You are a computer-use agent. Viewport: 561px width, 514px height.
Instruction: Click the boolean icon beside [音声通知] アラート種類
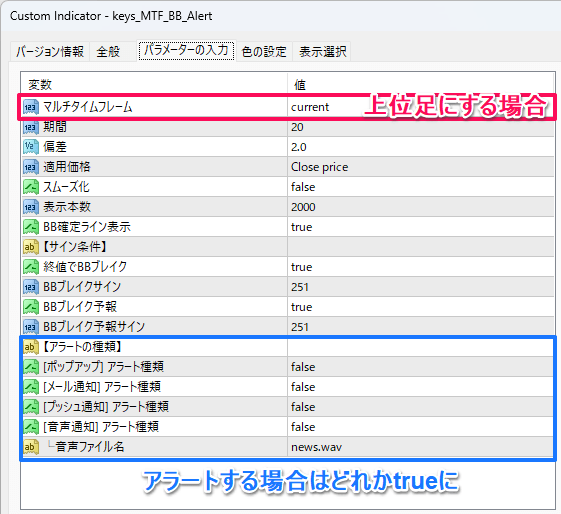(x=31, y=427)
